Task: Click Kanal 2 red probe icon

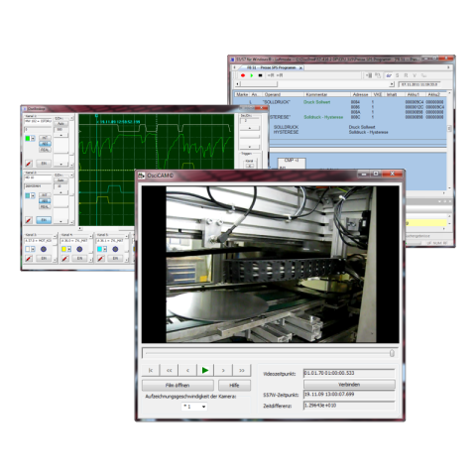Action: point(29,220)
